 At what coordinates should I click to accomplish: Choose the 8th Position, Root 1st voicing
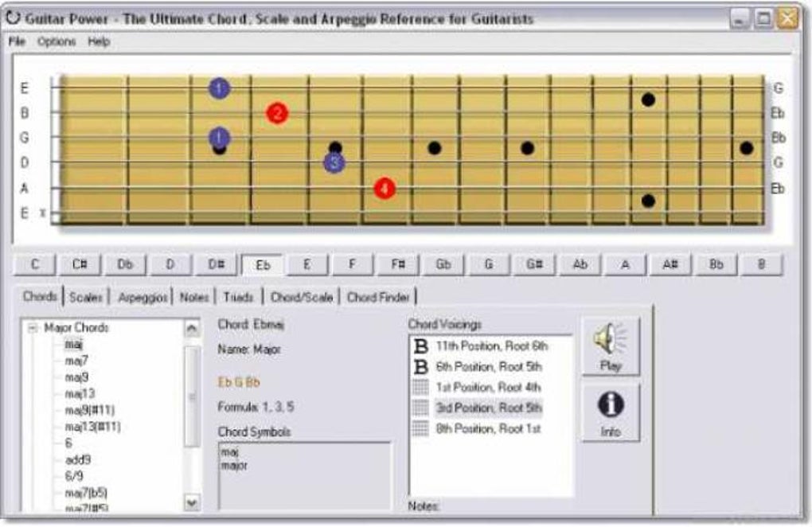488,428
